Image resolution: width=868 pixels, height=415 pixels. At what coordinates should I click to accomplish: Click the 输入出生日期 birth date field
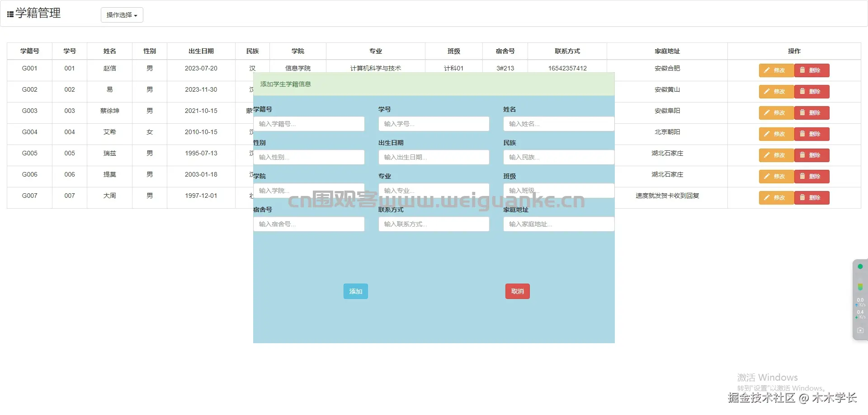434,157
